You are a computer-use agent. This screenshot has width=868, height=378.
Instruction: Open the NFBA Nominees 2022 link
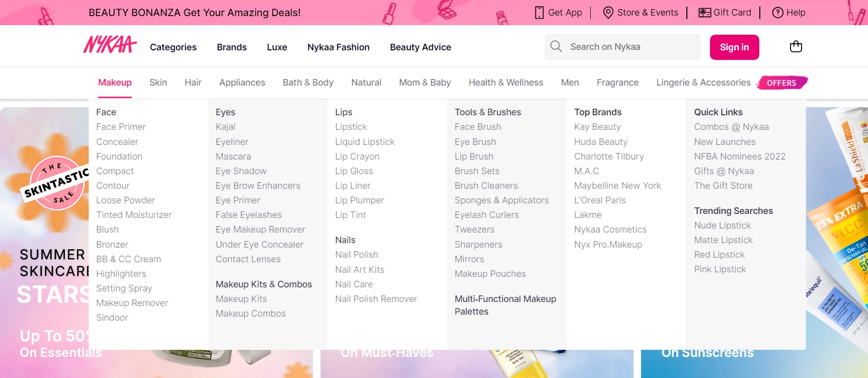point(740,157)
